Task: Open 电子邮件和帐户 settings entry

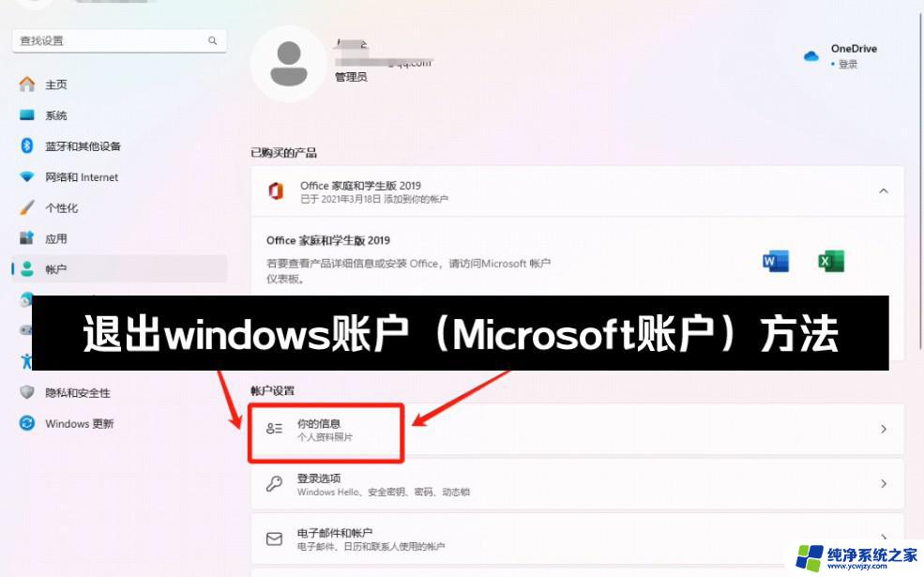Action: point(577,539)
